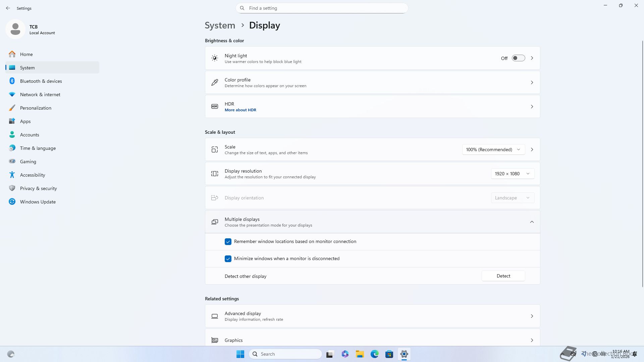Turn on the Night light toggle
The width and height of the screenshot is (644, 362).
pos(518,58)
